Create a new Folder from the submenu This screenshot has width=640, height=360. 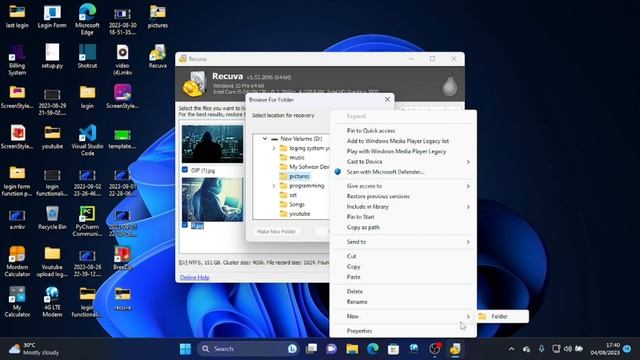[502, 316]
